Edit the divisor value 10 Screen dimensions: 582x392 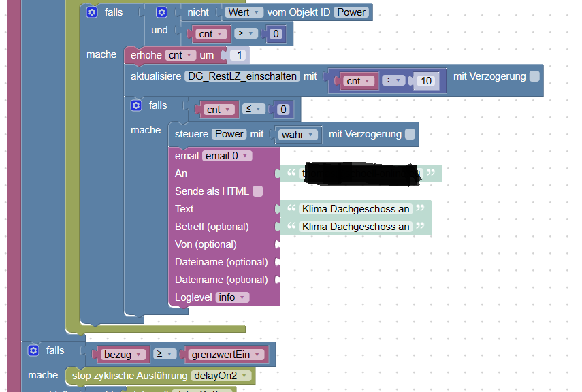click(426, 81)
